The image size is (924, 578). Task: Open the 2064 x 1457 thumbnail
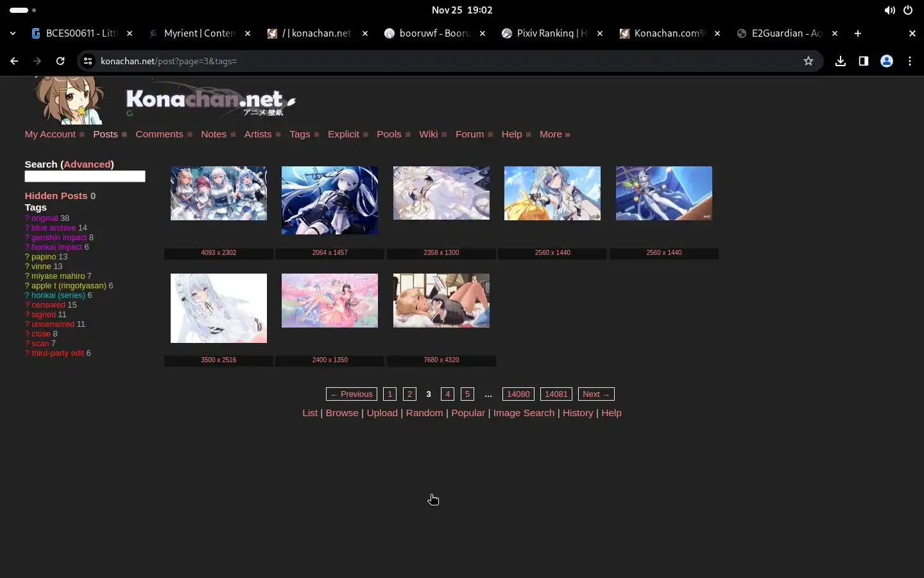coord(330,200)
